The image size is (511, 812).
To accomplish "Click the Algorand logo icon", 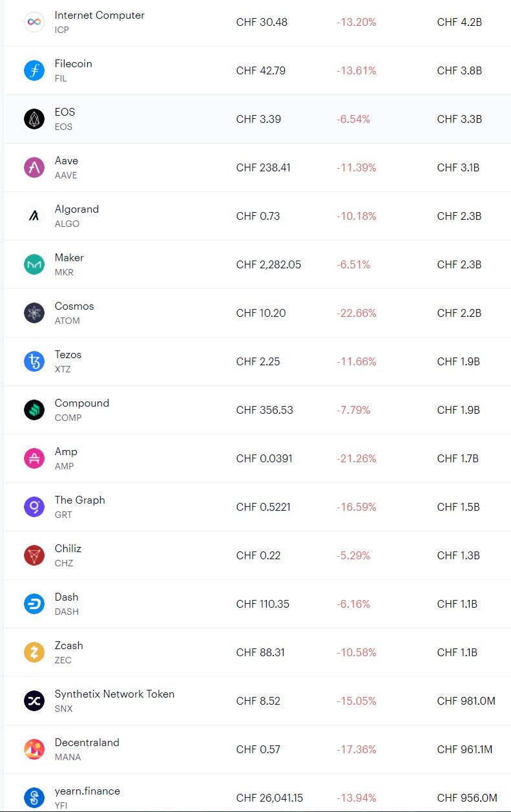I will 34,216.
